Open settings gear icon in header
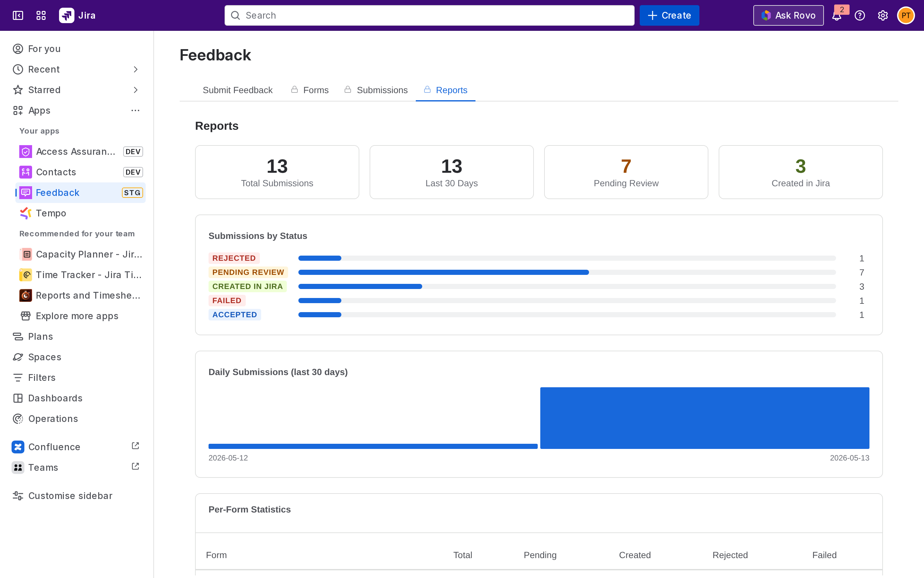The image size is (924, 578). (882, 15)
